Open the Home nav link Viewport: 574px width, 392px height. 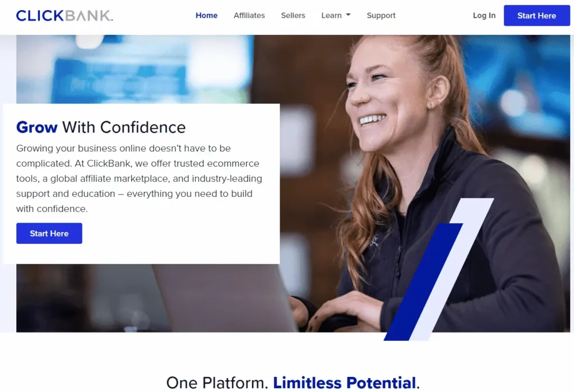pos(206,15)
